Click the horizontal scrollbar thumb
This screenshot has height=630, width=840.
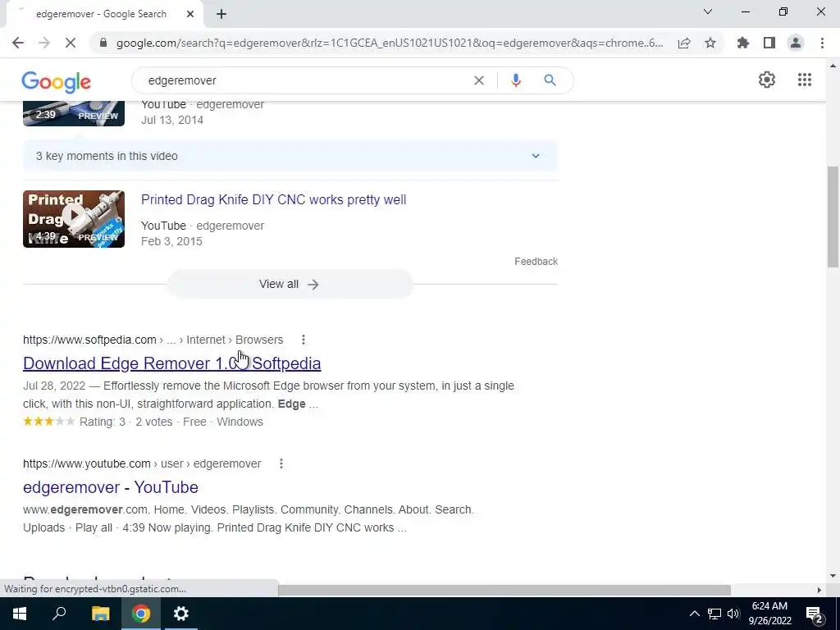coord(504,590)
